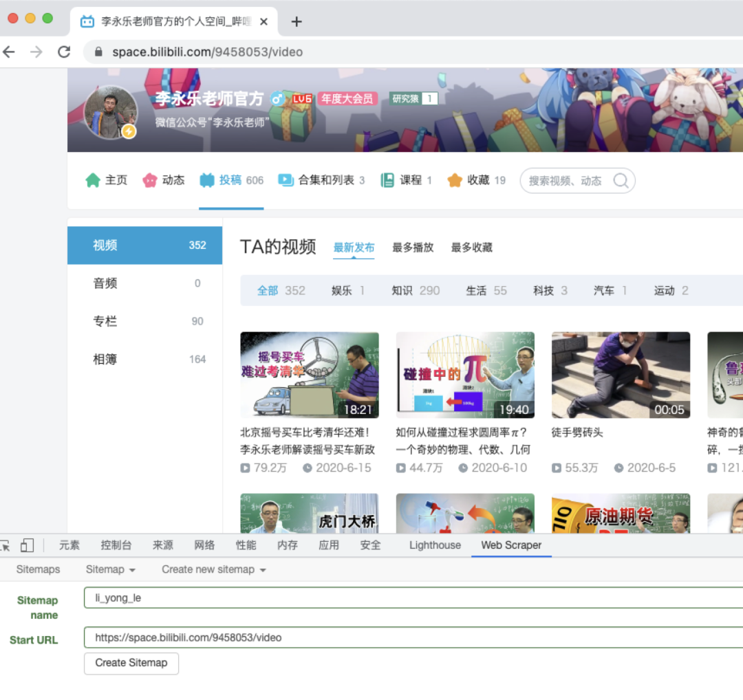The image size is (743, 700).
Task: Toggle the device toolbar icon
Action: pos(27,545)
